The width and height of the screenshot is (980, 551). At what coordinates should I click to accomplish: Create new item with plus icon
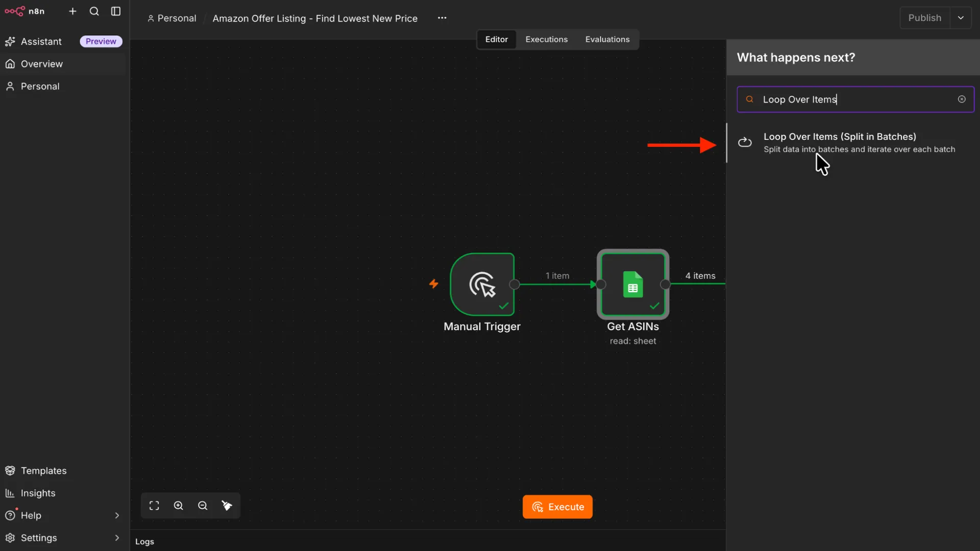[72, 11]
